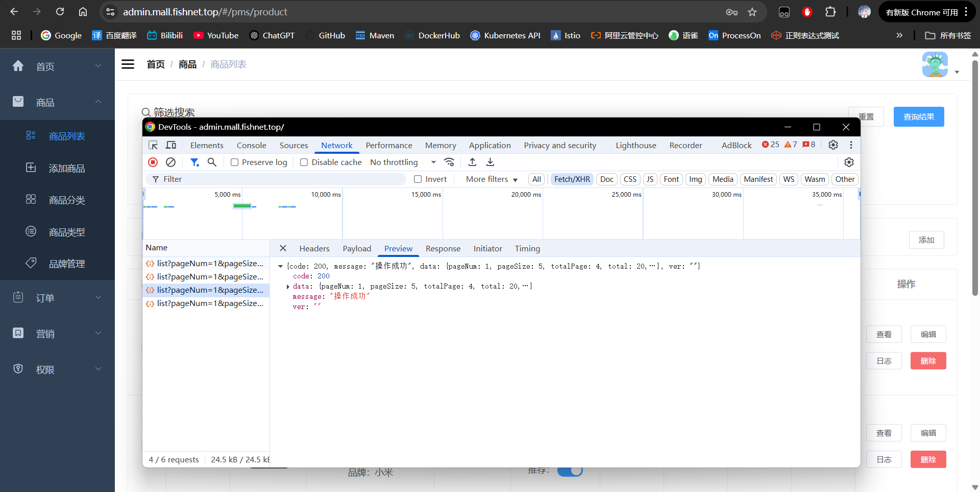Switch to the Console tab

tap(251, 145)
